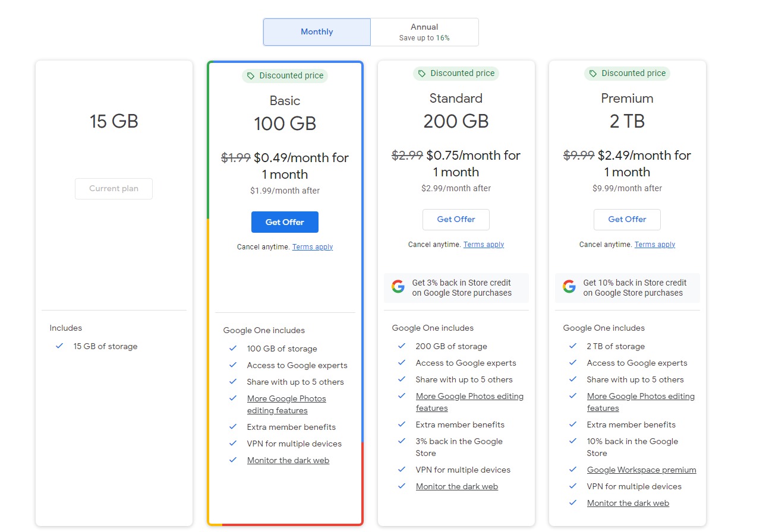Click the Google logo in 10% back banner
This screenshot has width=766, height=532.
click(569, 287)
